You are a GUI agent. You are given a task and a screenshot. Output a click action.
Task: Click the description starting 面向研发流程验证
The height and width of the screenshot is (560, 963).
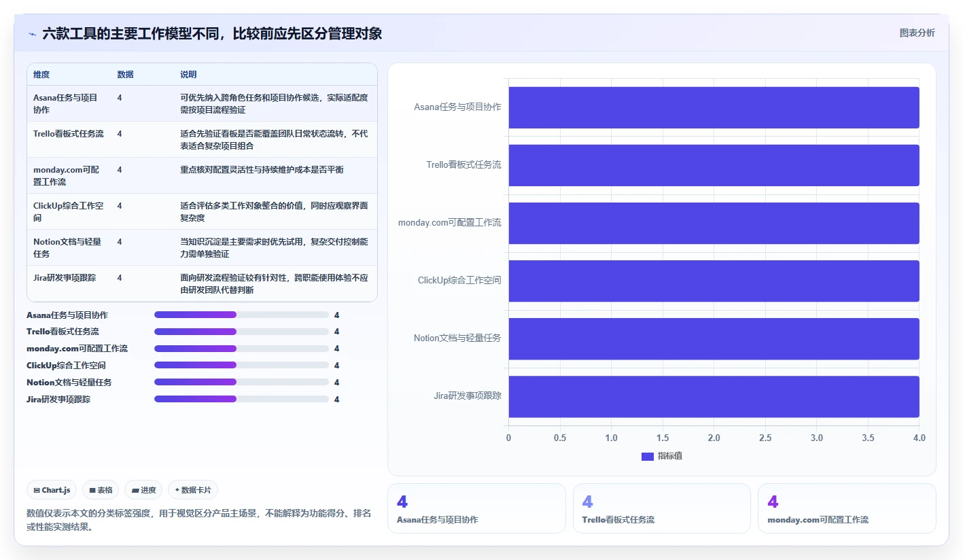point(274,283)
